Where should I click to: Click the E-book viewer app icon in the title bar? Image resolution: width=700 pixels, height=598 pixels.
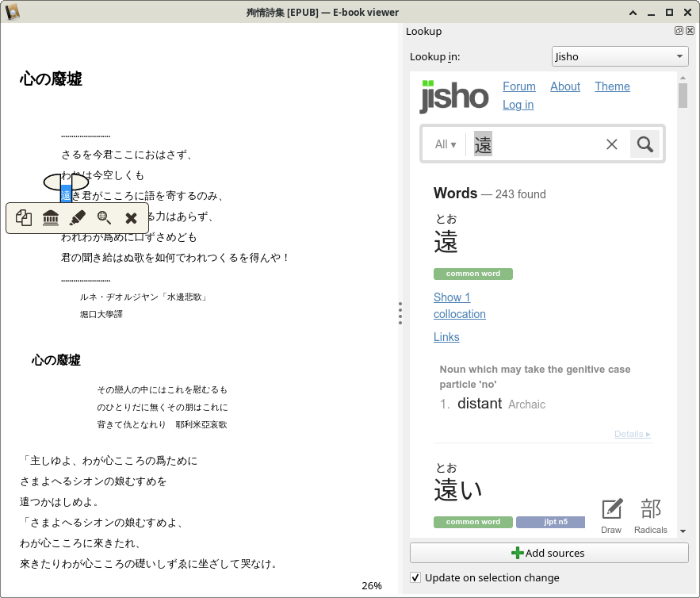pos(13,12)
